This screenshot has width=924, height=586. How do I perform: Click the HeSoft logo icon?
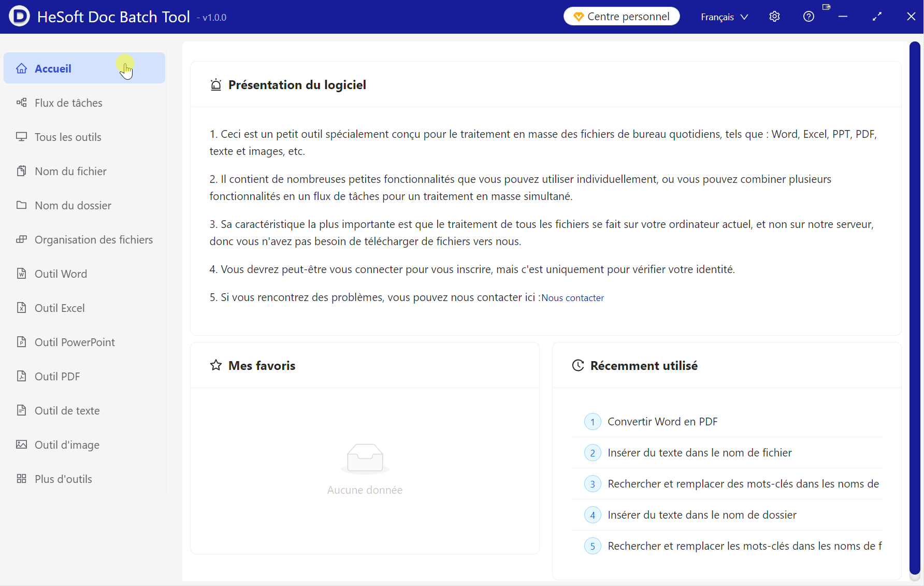tap(19, 17)
